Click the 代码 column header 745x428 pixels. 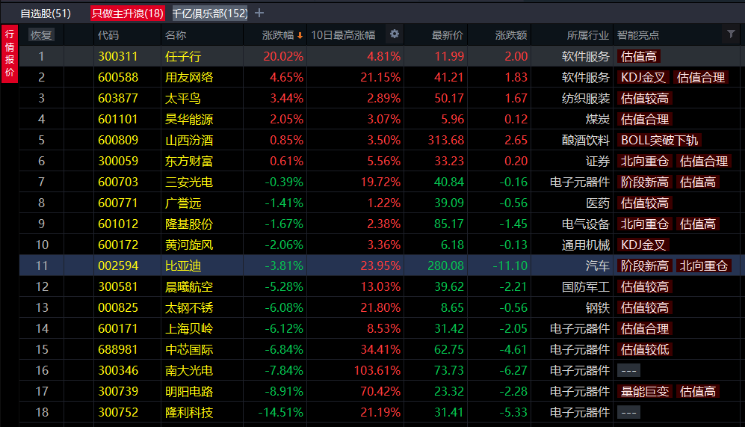coord(108,35)
